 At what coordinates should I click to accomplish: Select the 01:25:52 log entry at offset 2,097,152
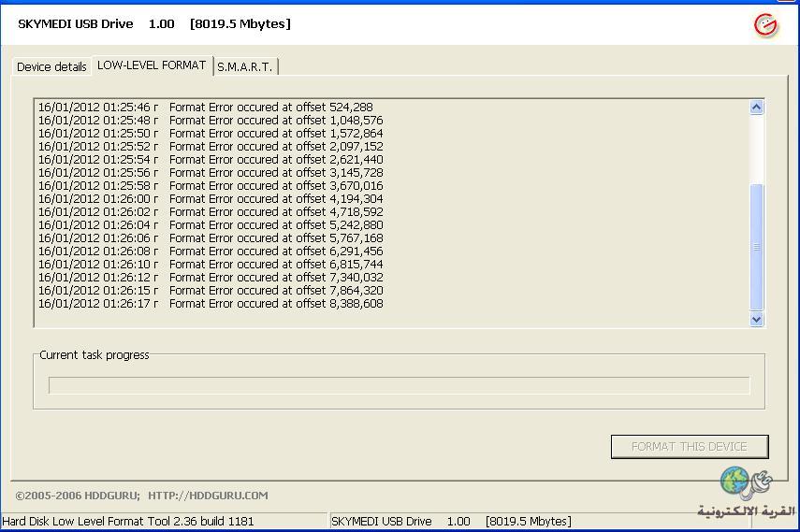click(211, 147)
